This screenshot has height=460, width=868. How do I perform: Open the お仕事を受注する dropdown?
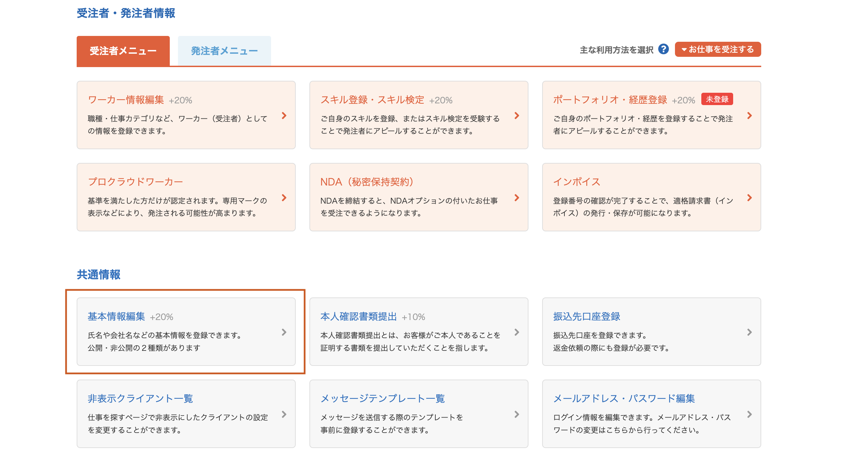click(718, 49)
